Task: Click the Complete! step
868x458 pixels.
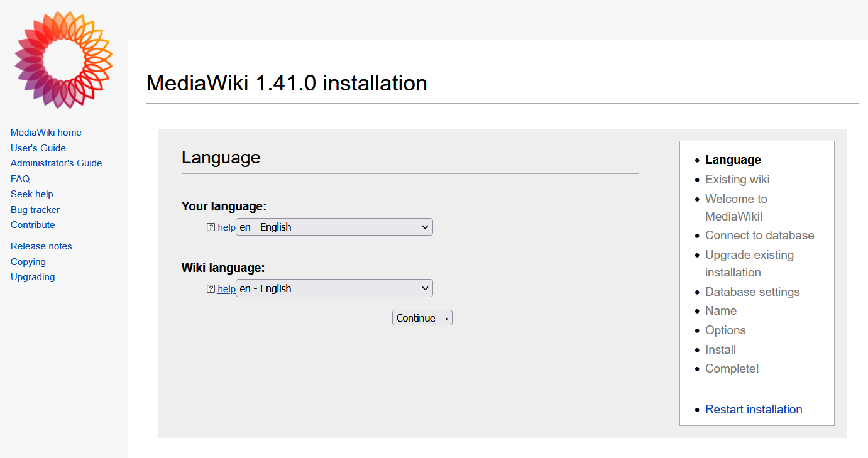Action: coord(732,369)
